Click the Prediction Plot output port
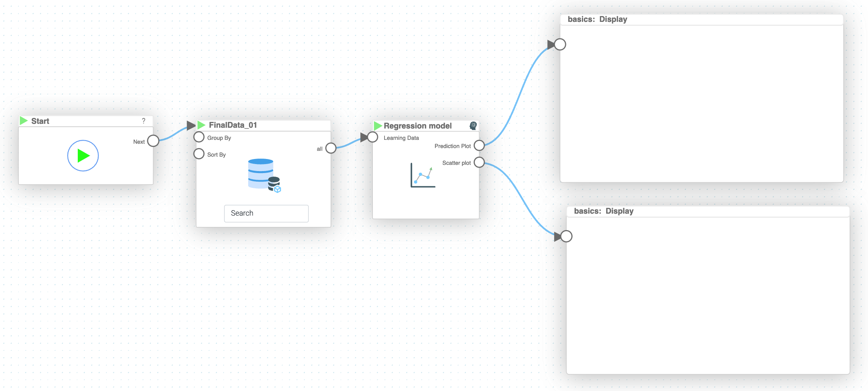 [x=479, y=146]
